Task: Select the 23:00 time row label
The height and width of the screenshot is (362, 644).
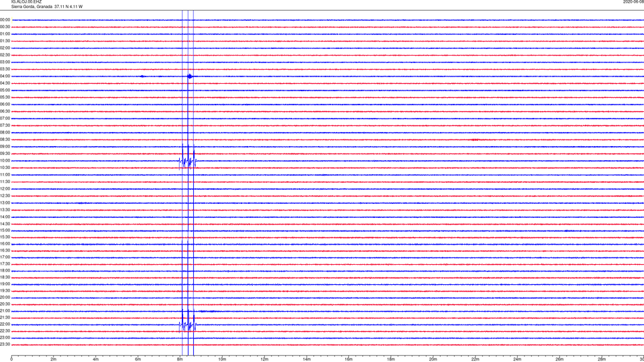Action: click(5, 338)
